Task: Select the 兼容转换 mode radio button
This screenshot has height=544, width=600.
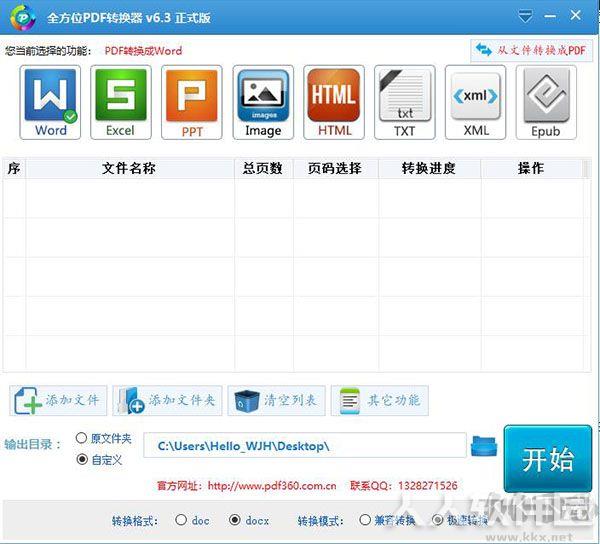Action: tap(365, 520)
